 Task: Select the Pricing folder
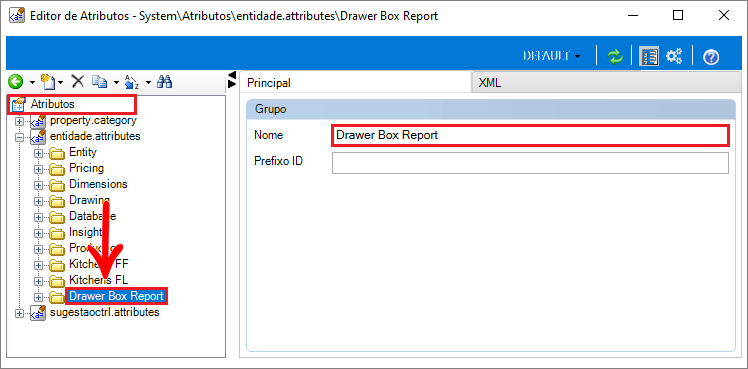click(x=86, y=168)
